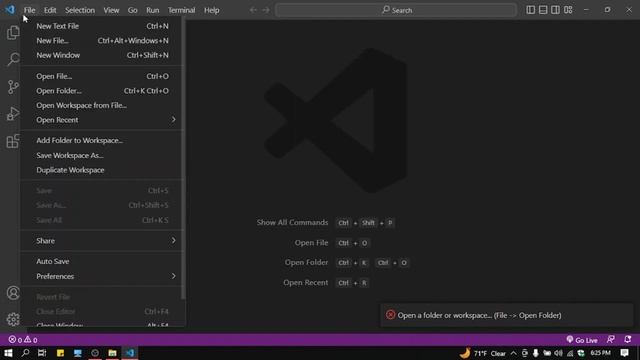The width and height of the screenshot is (640, 360).
Task: Open Source Control view in activity bar
Action: tap(13, 87)
